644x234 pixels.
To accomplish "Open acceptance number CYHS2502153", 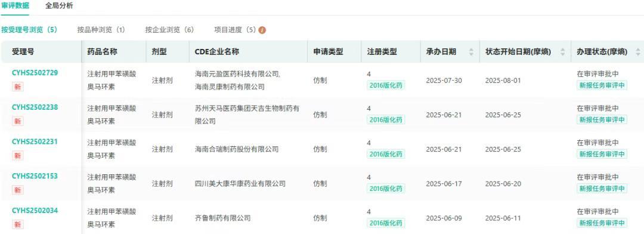I will (35, 176).
